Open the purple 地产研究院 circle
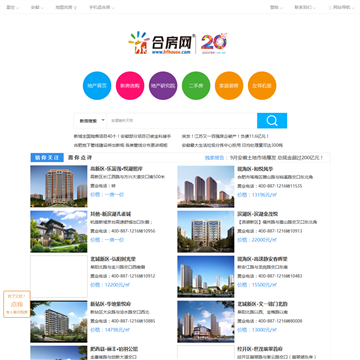This screenshot has height=360, width=360. [x=163, y=86]
